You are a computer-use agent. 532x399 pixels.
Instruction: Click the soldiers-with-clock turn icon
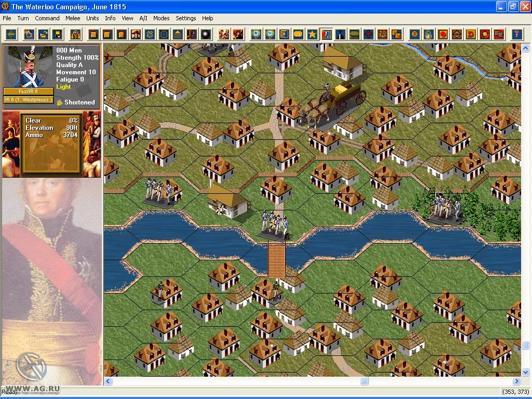[x=75, y=34]
